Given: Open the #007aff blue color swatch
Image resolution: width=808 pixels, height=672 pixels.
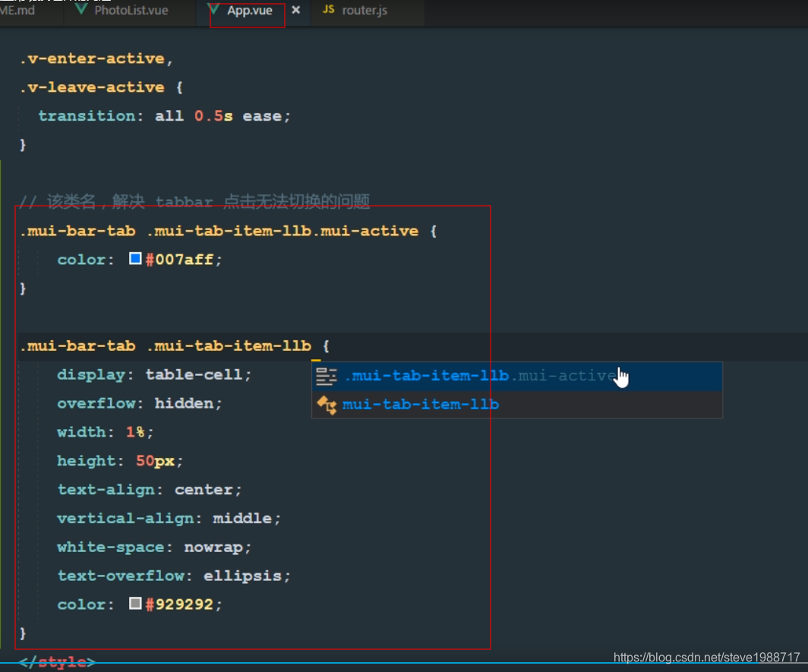Looking at the screenshot, I should coord(135,259).
